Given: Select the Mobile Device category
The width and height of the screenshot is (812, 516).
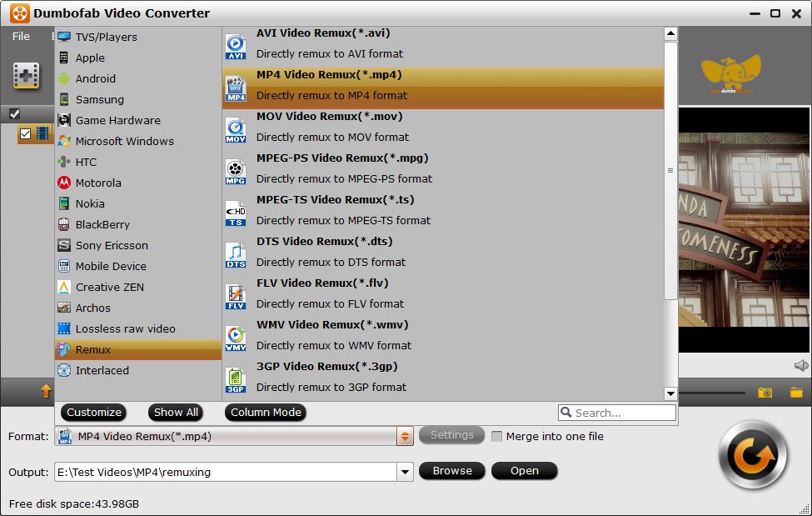Looking at the screenshot, I should coord(138,266).
